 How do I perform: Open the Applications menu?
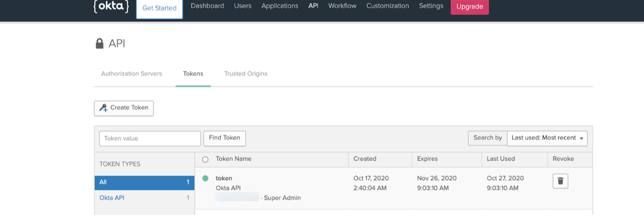click(280, 6)
